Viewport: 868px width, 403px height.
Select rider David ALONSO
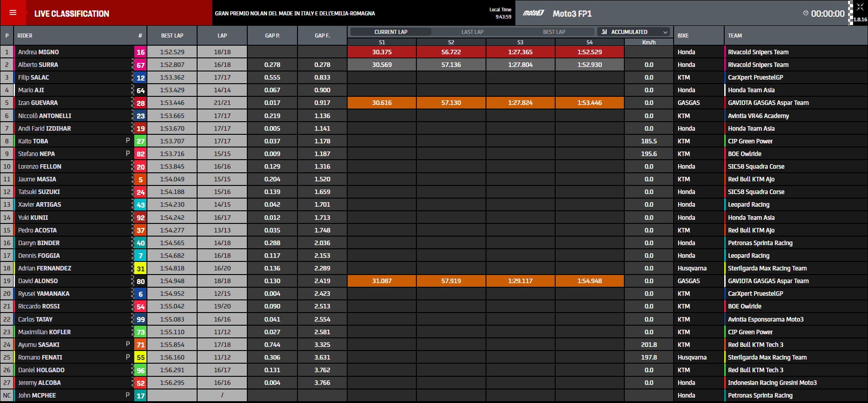click(38, 281)
